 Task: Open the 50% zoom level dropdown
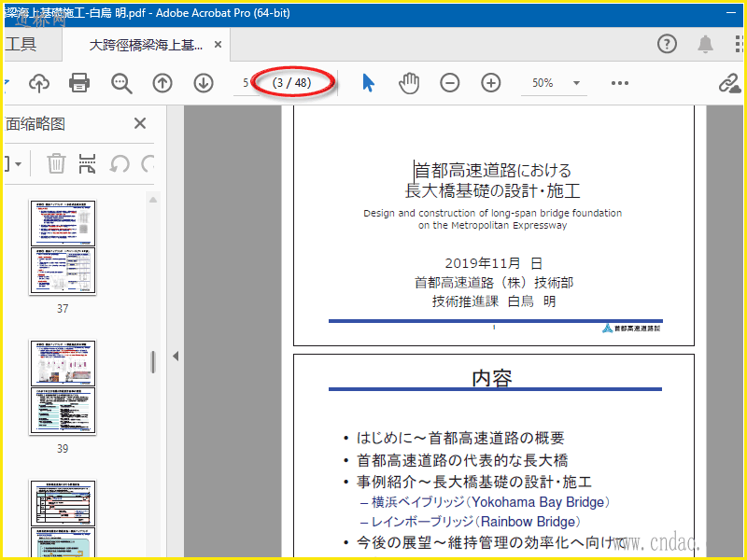[x=576, y=83]
